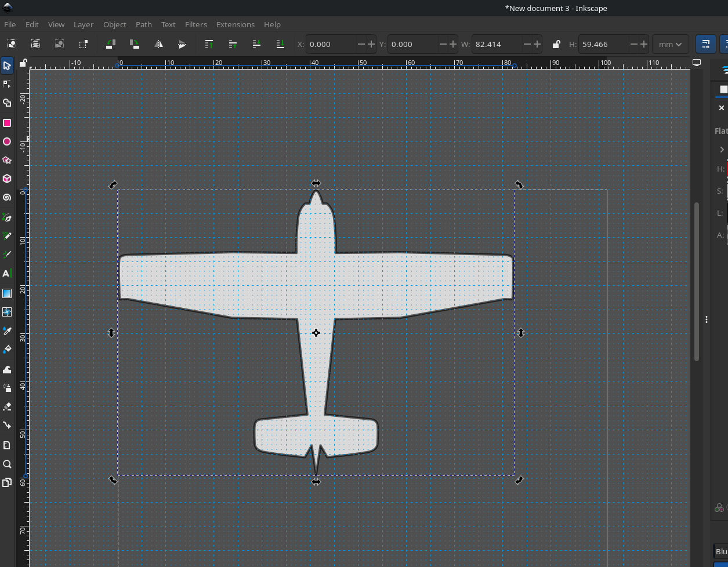Viewport: 728px width, 567px height.
Task: Toggle touch-path rubberband selection mode
Action: pyautogui.click(x=83, y=44)
